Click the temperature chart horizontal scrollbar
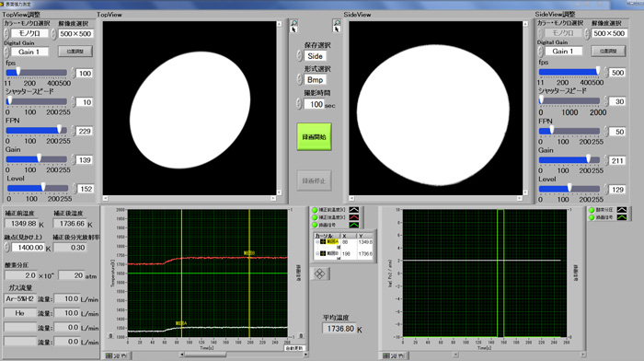Screen dimensions: 644x361 245,355
